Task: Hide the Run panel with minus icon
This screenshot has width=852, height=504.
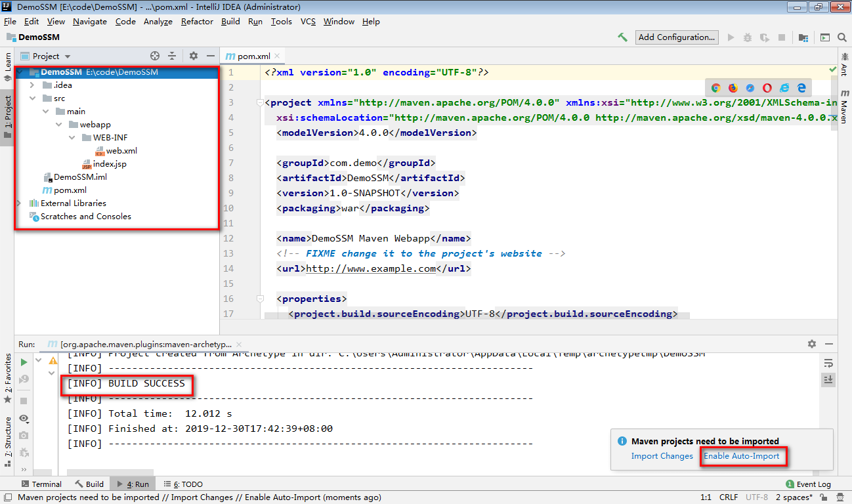Action: 829,344
